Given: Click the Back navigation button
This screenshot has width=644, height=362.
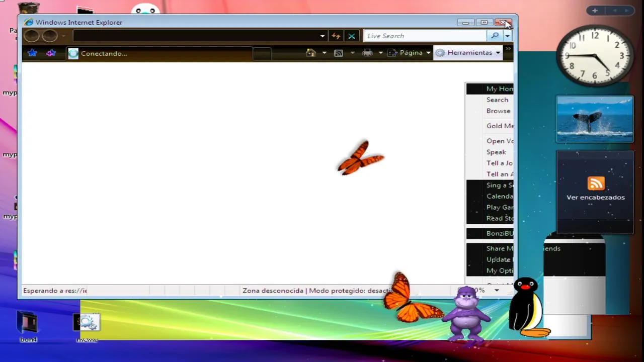Looking at the screenshot, I should (x=32, y=36).
